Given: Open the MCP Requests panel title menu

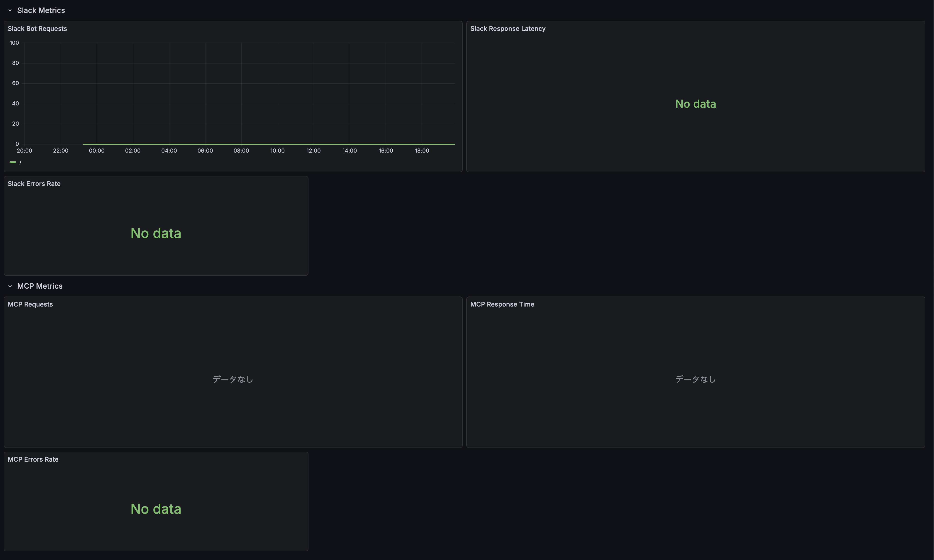Looking at the screenshot, I should (x=30, y=304).
